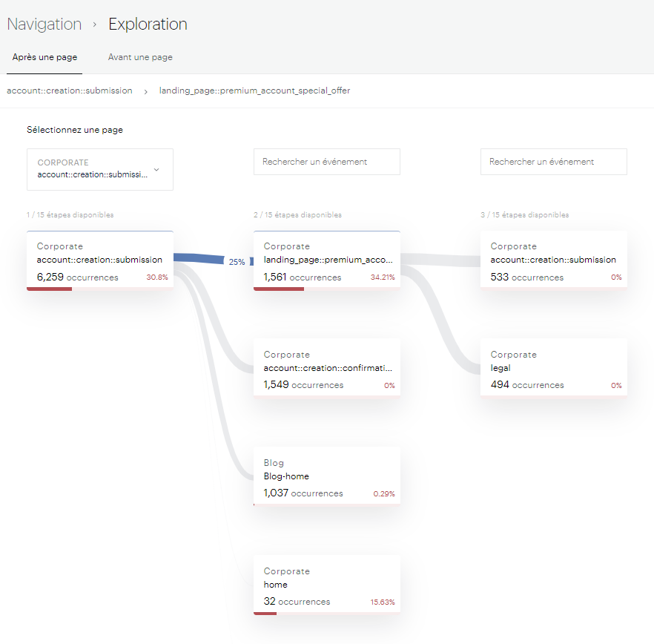Click account::creation::submission in the path breadcrumb
The image size is (654, 644).
70,91
